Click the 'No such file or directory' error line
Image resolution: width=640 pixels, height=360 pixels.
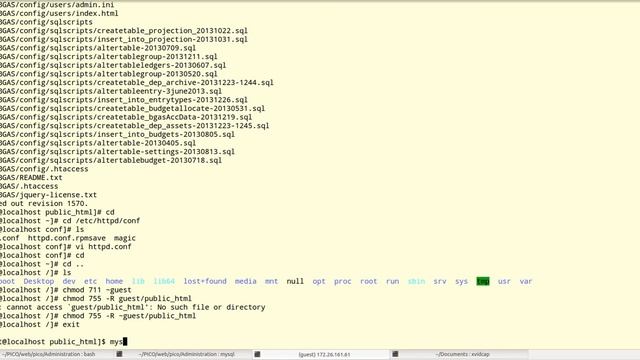tap(133, 307)
